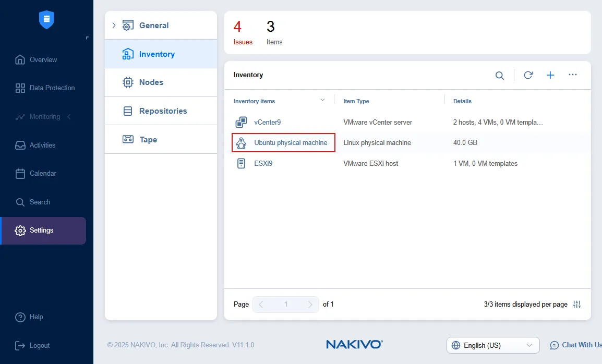Image resolution: width=602 pixels, height=364 pixels.
Task: Click the Nodes chip icon
Action: click(128, 82)
